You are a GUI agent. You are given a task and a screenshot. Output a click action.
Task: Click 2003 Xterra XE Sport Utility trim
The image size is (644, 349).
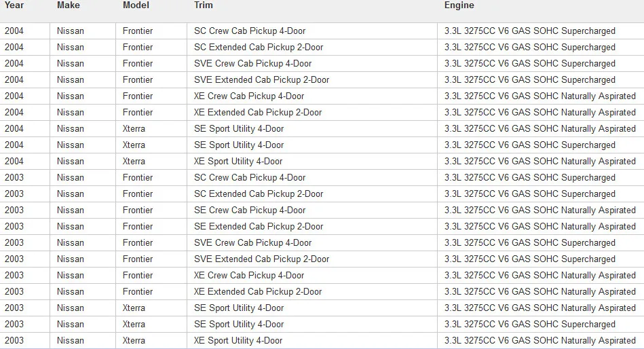pos(238,340)
